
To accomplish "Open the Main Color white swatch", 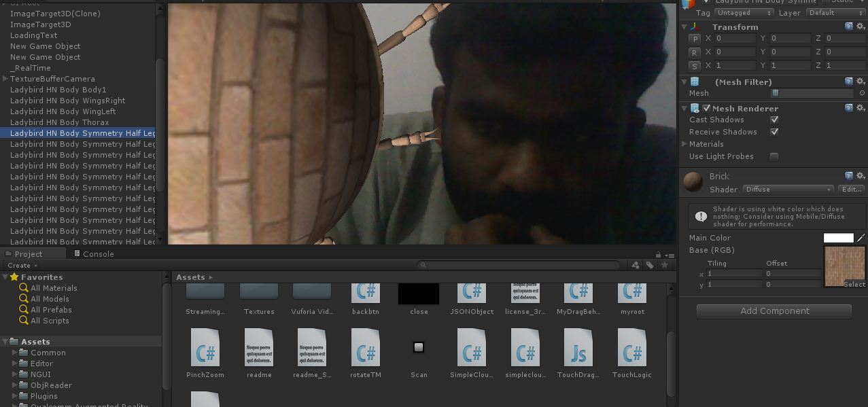I will [x=838, y=238].
